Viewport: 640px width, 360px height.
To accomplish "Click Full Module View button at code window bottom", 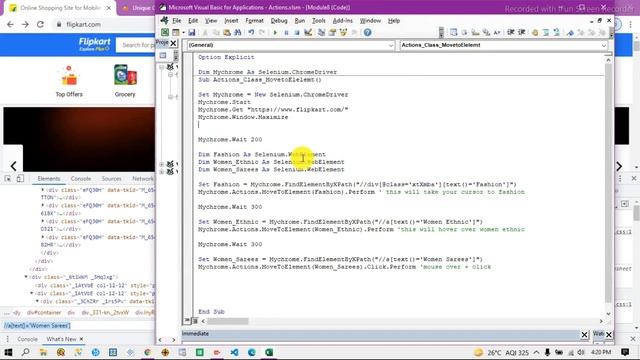I will (x=195, y=321).
